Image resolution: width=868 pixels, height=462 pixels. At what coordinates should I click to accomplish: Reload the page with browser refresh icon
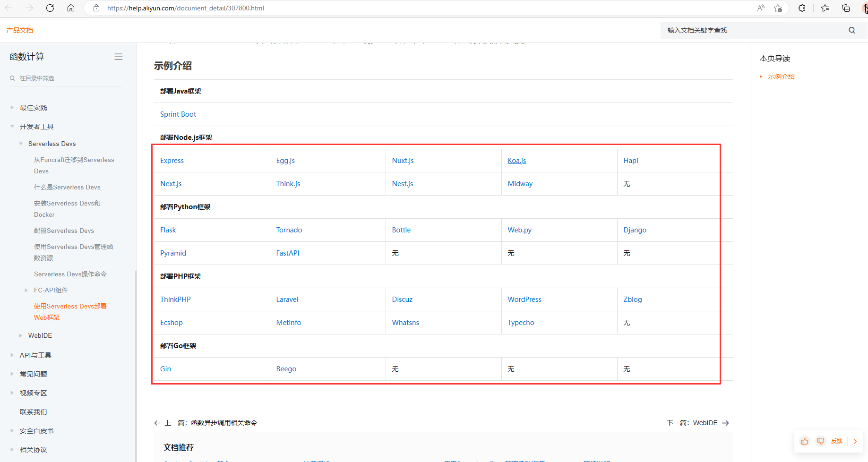coord(50,8)
